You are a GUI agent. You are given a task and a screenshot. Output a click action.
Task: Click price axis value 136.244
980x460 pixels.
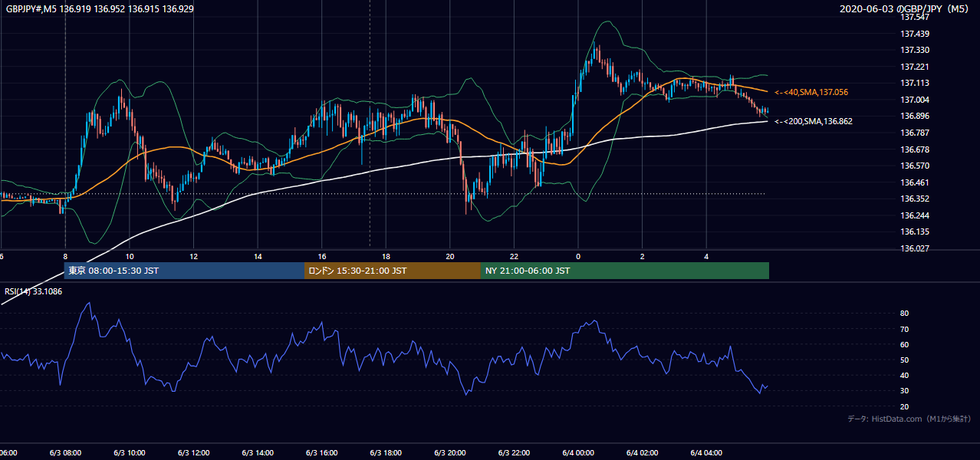tap(915, 215)
